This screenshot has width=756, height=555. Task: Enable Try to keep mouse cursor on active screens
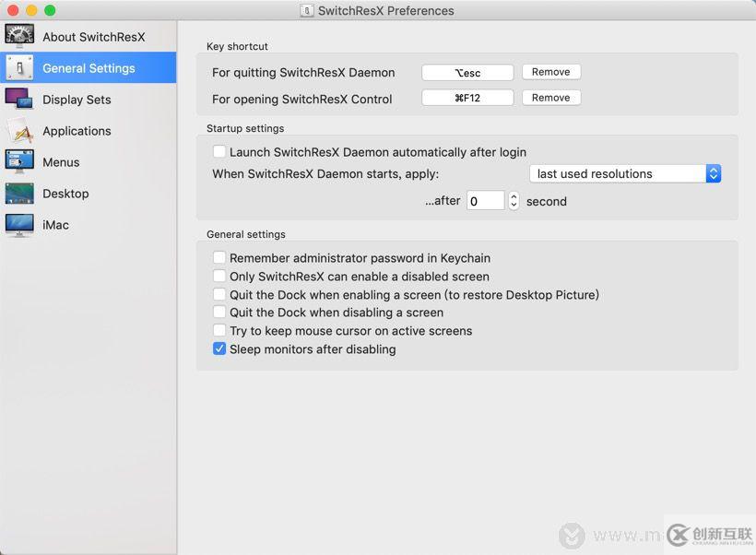pos(219,330)
